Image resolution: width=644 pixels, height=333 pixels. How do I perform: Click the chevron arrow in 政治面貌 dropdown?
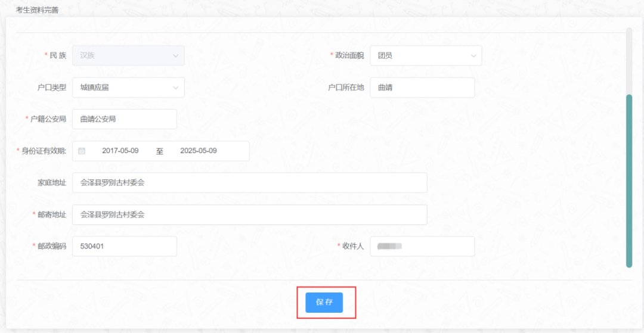tap(473, 55)
